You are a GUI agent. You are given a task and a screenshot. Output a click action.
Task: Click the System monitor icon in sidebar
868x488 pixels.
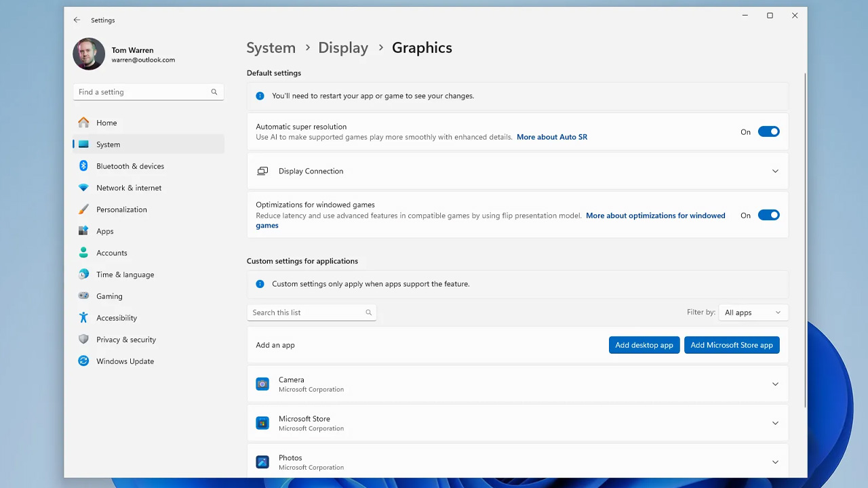click(83, 144)
